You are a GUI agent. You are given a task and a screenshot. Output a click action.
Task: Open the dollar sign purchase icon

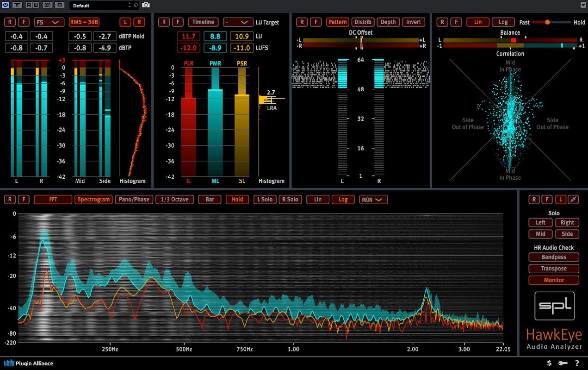click(x=549, y=364)
